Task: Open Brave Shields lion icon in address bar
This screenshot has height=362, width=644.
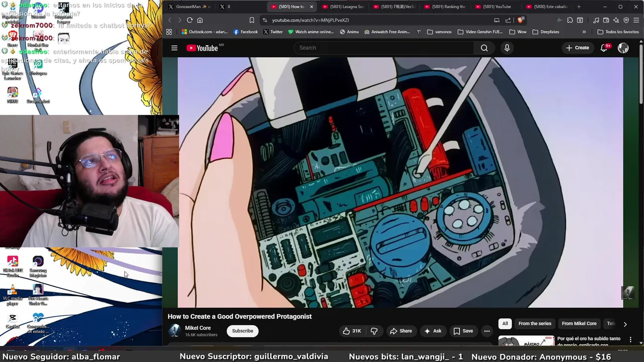Action: click(x=520, y=20)
